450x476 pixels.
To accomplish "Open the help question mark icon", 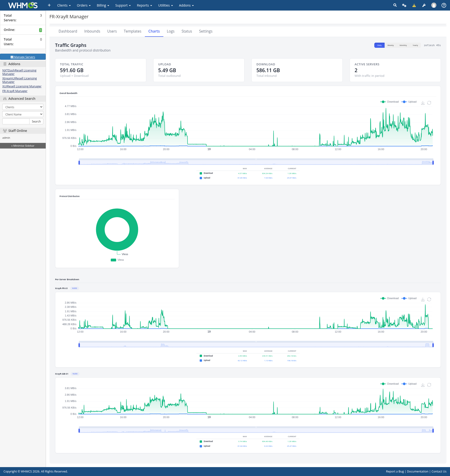I will (443, 5).
